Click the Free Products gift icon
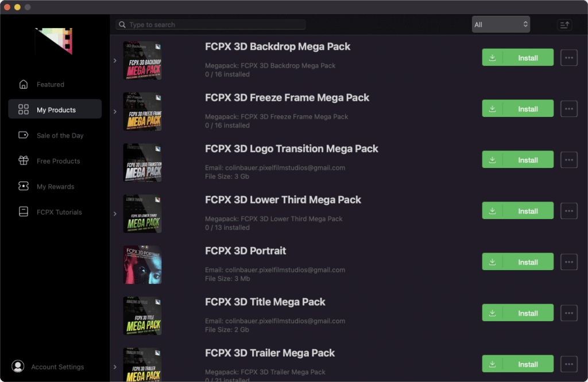Viewport: 588px width, 382px height. coord(23,160)
